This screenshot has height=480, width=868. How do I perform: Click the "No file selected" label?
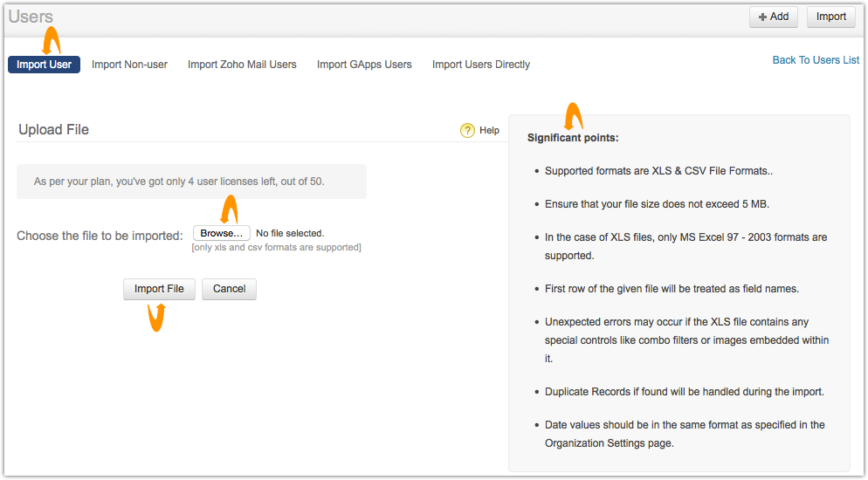[x=290, y=233]
